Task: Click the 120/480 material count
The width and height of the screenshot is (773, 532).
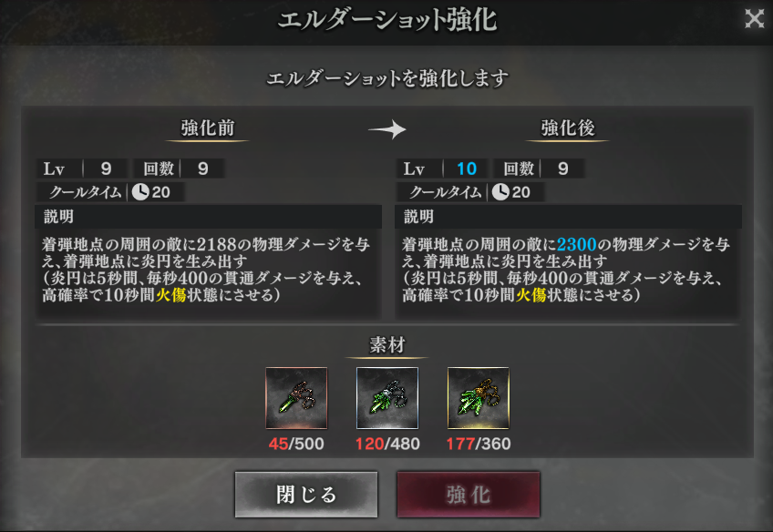Action: (387, 444)
